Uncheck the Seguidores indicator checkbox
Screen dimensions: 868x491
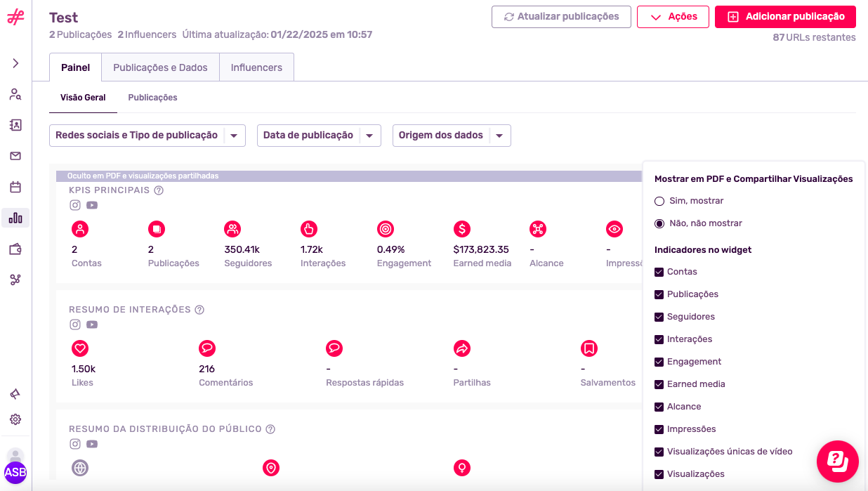(659, 317)
